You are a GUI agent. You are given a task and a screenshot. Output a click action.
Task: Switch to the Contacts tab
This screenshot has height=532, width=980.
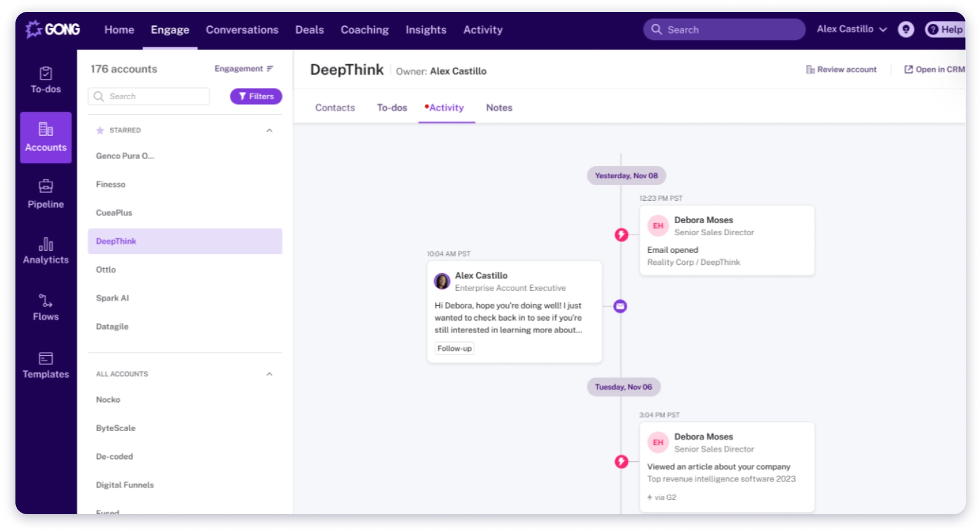tap(335, 107)
